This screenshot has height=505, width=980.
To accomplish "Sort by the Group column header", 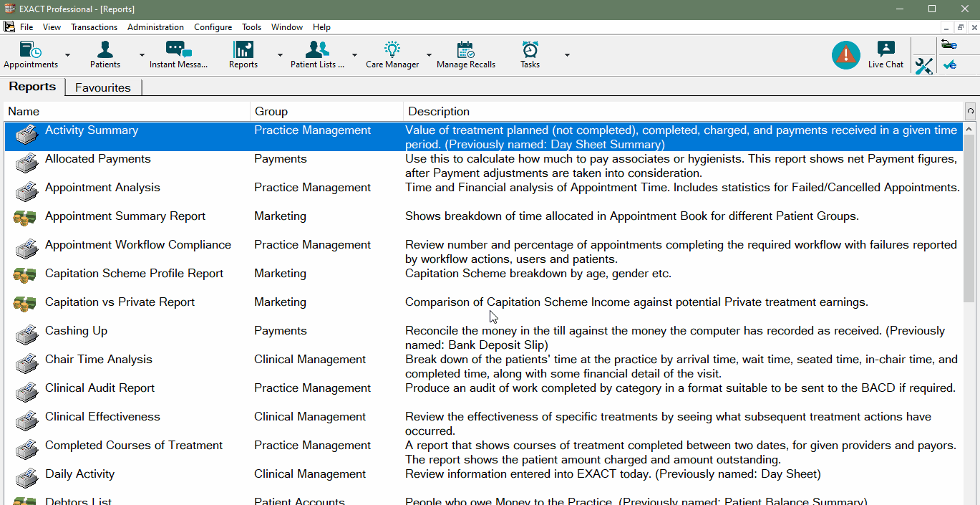I will [x=327, y=112].
